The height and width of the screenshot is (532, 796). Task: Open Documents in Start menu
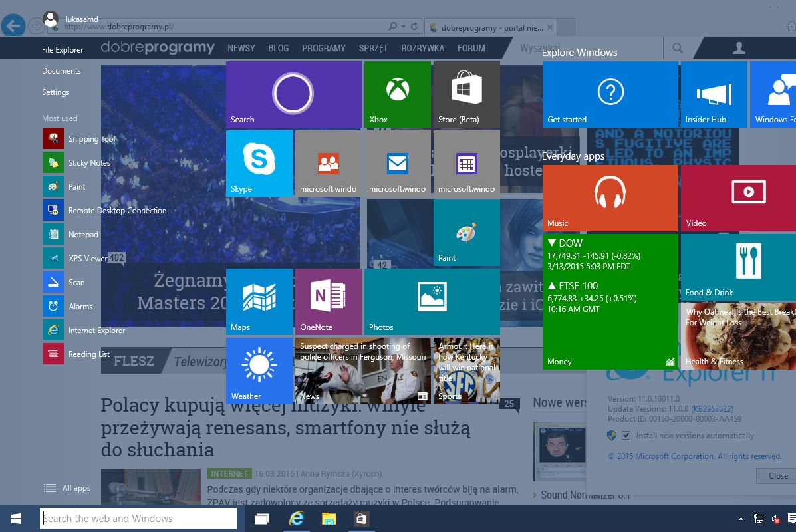61,71
